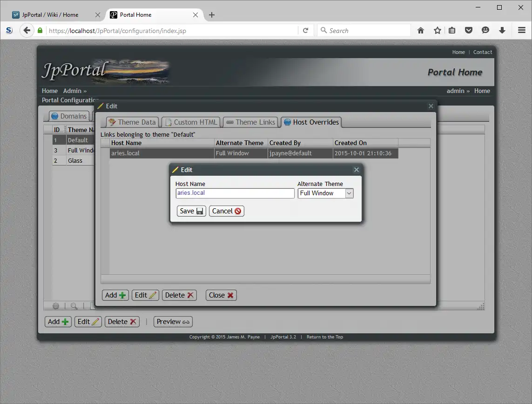
Task: Open the Theme Data tab
Action: pyautogui.click(x=132, y=122)
